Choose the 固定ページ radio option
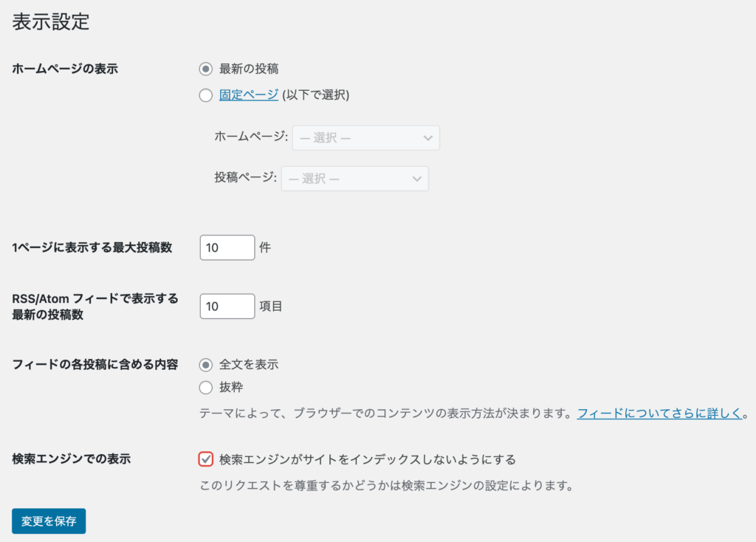 tap(206, 95)
